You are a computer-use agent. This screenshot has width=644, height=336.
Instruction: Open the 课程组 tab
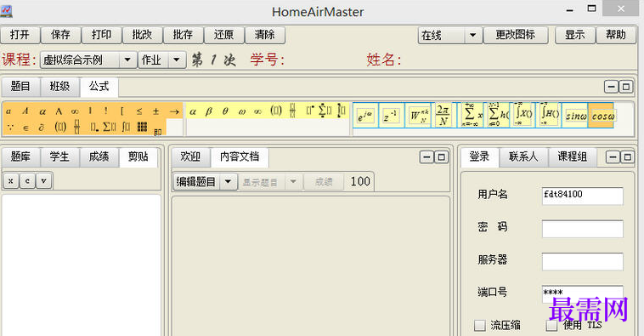click(x=572, y=157)
